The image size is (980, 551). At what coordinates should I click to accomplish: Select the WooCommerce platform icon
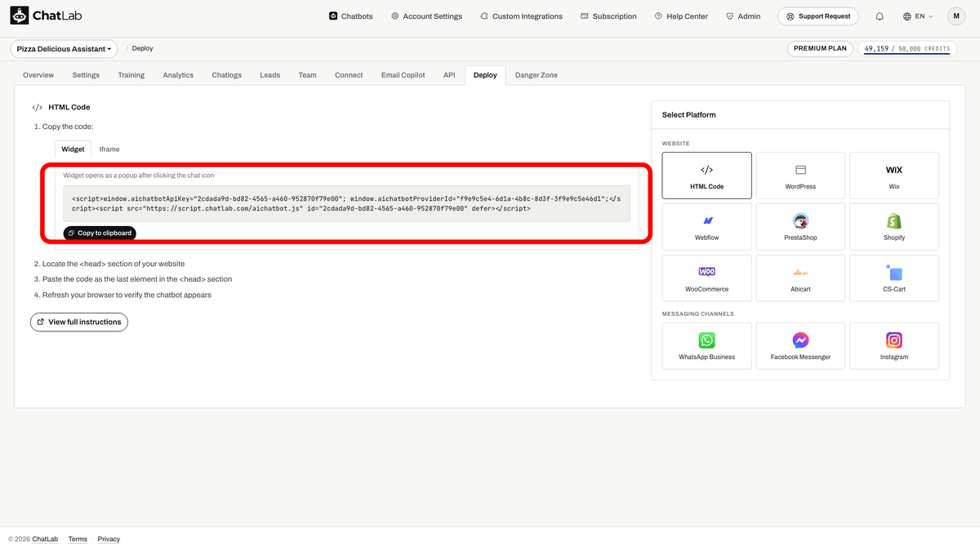[x=707, y=272]
